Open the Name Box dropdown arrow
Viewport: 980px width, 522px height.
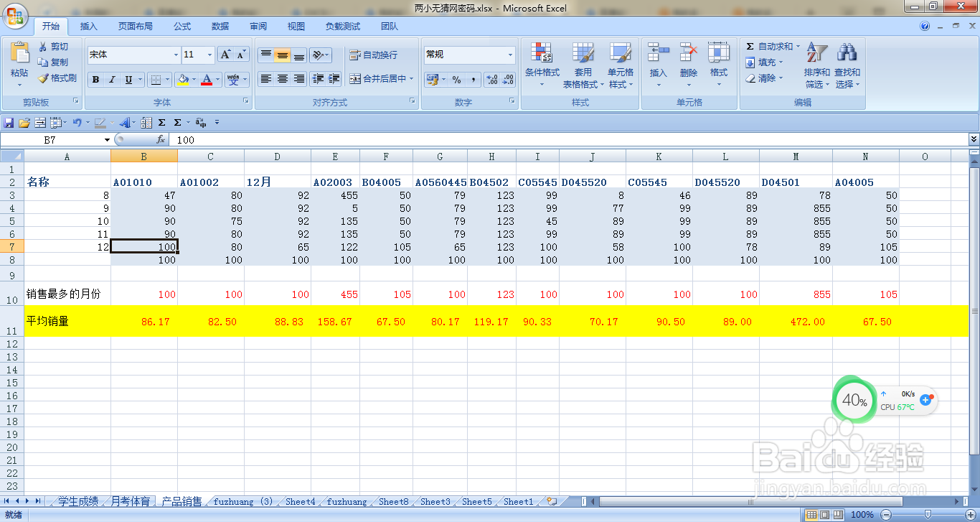[107, 140]
